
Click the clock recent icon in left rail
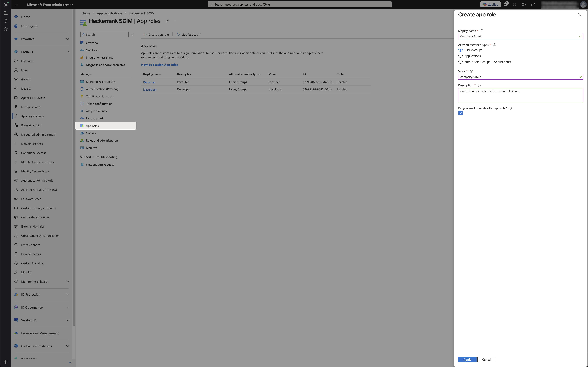pos(6,21)
